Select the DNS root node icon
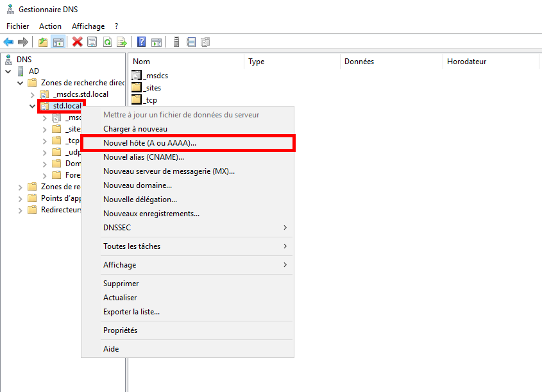 click(7, 59)
